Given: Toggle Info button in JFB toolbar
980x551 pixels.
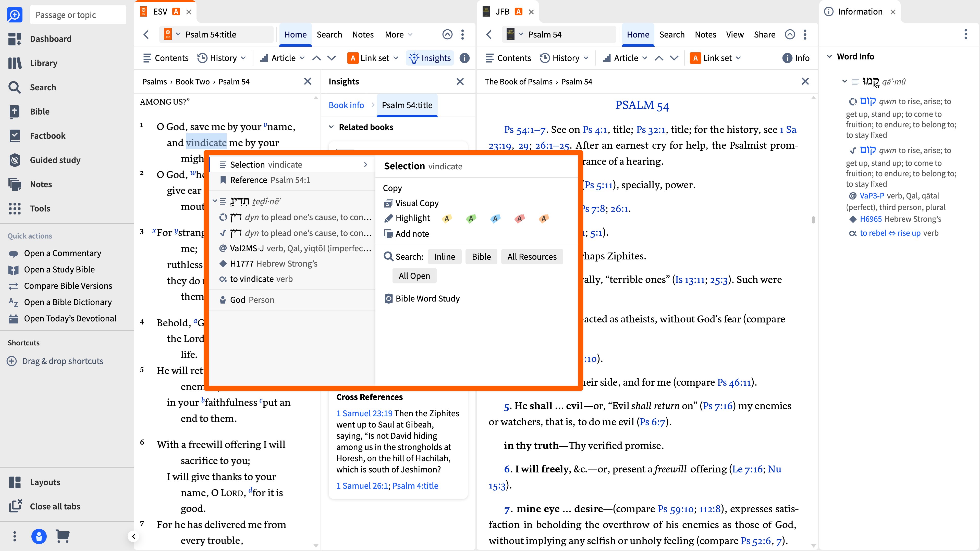Looking at the screenshot, I should [x=796, y=58].
